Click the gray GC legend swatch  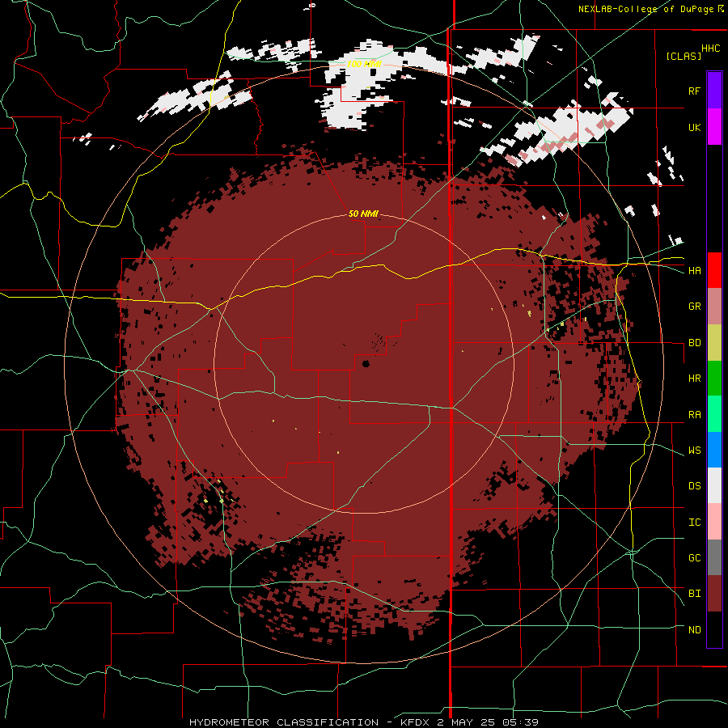pyautogui.click(x=714, y=557)
